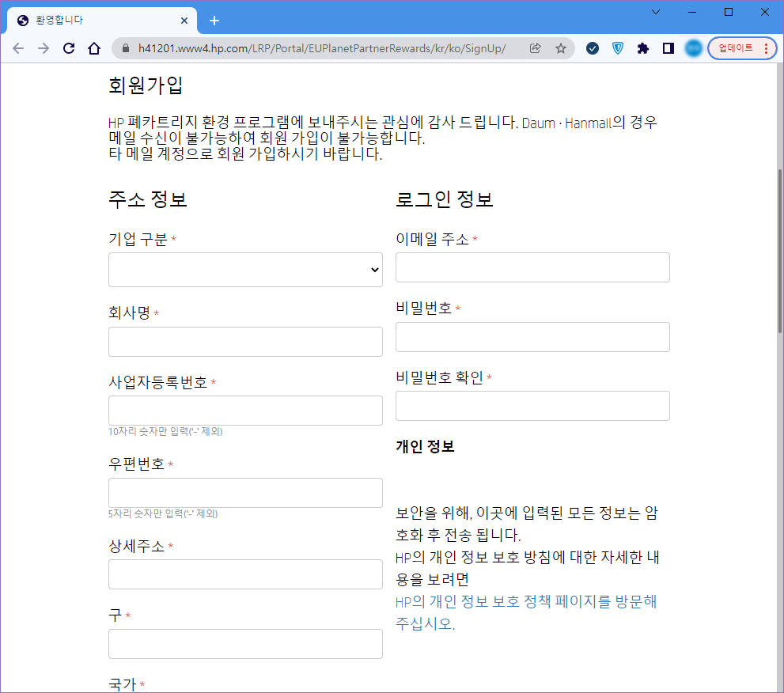Screen dimensions: 784x693
Task: Open a new tab with the plus button
Action: coord(214,21)
